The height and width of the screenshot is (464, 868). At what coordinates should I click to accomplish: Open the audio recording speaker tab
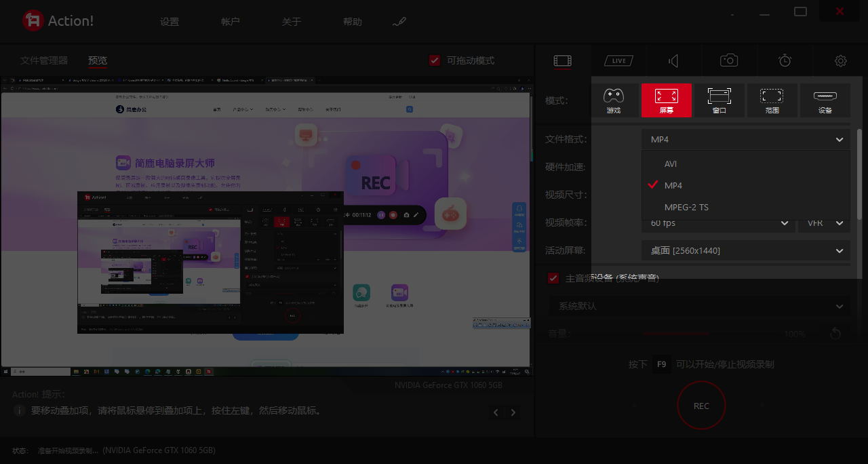click(x=673, y=61)
